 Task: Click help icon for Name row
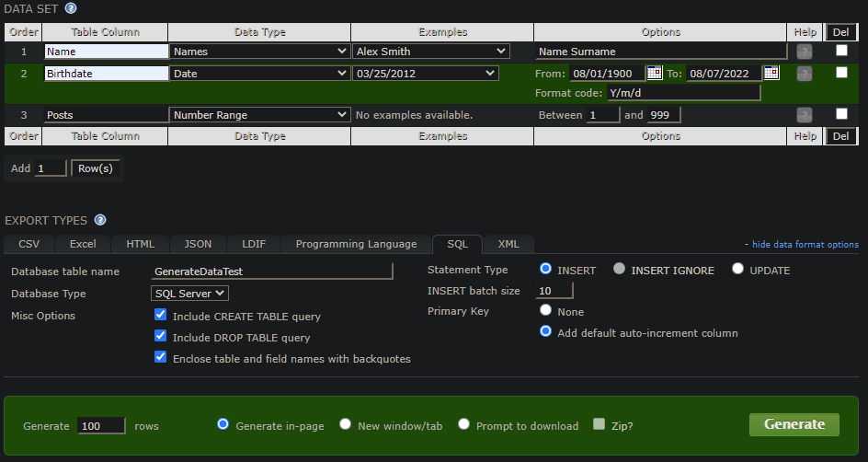pos(805,52)
